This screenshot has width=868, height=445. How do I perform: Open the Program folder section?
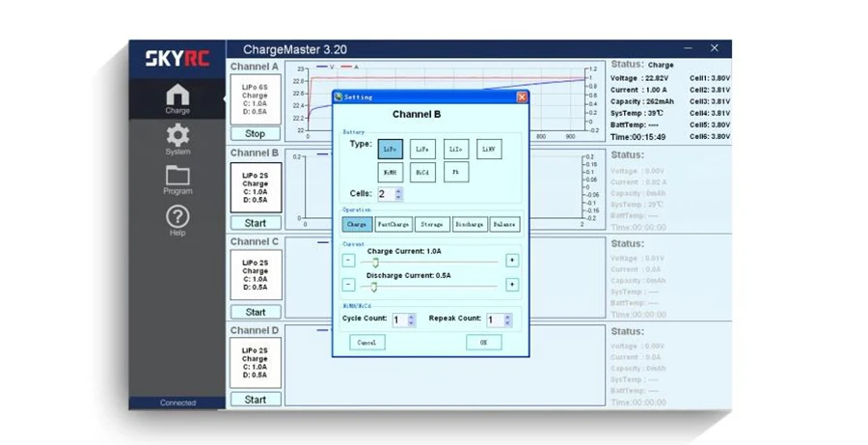pyautogui.click(x=177, y=181)
